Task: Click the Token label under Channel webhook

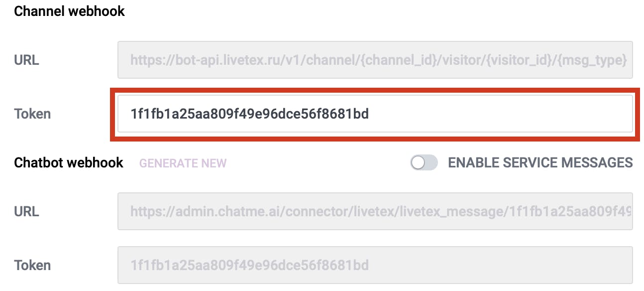Action: (32, 114)
